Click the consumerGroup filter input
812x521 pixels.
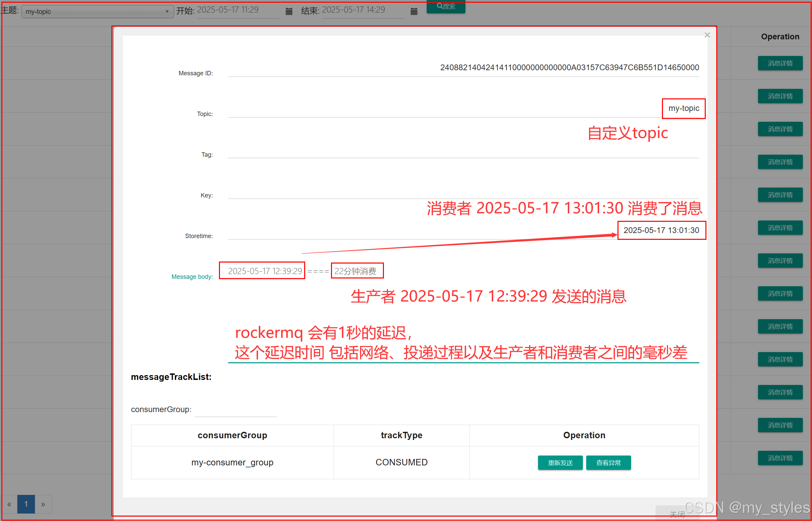tap(235, 410)
